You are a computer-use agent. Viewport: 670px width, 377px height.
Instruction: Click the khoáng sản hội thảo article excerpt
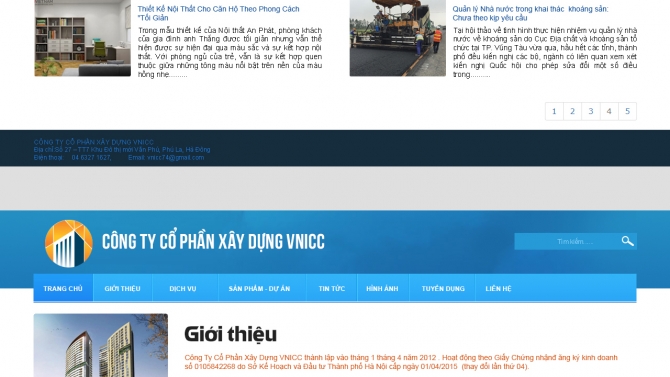coord(545,52)
